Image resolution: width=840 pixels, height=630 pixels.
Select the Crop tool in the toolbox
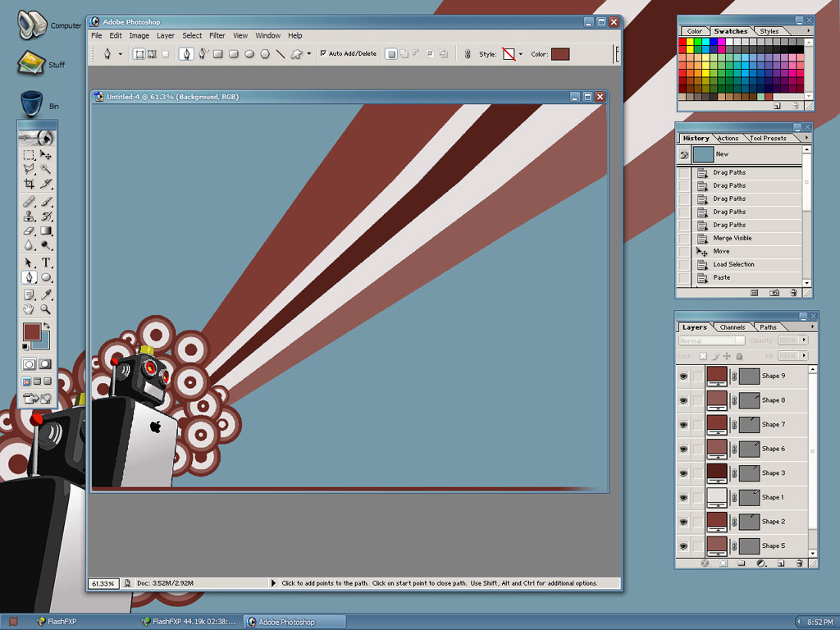29,184
